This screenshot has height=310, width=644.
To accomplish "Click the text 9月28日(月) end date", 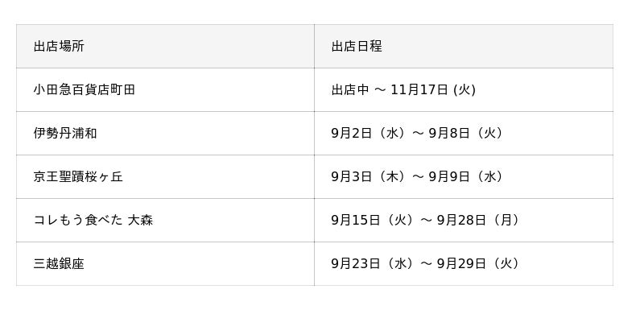I will click(x=478, y=220).
